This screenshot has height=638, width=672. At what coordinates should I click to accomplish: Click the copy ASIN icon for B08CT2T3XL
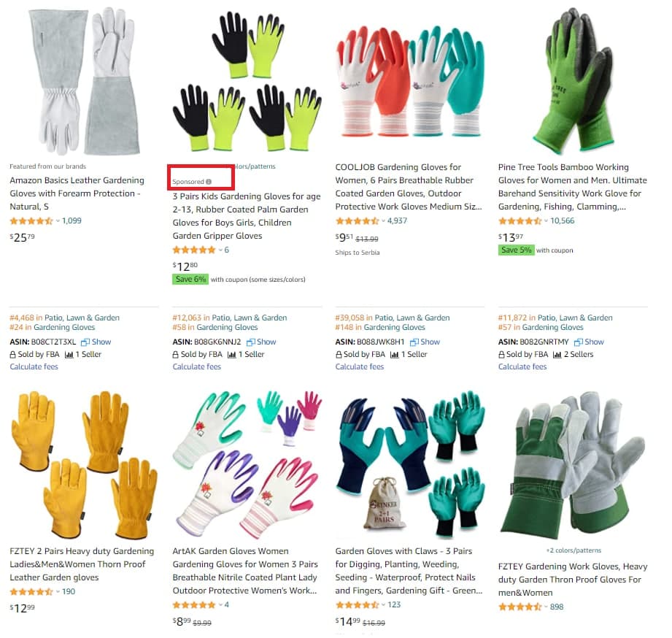click(85, 342)
